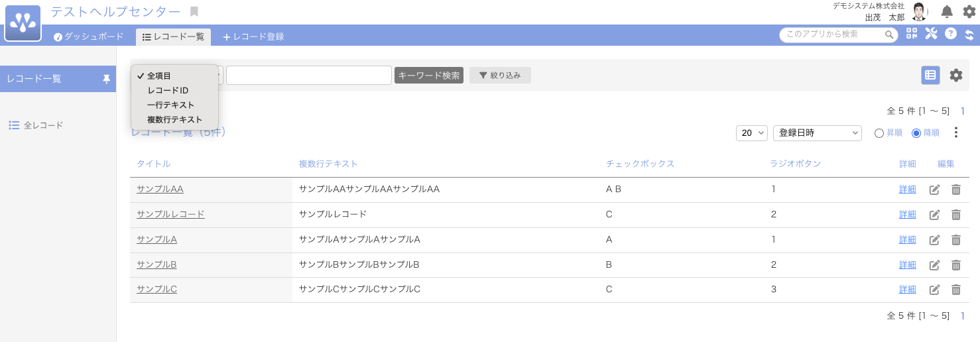Open the サンプルAA title link
Screen dimensions: 980x342
(160, 190)
